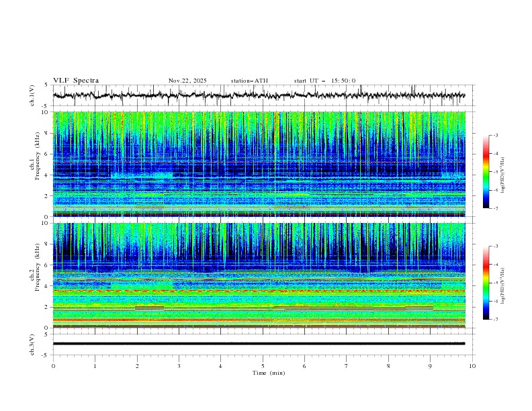Click the "ch.1(V)" axis label
Image resolution: width=532 pixels, height=411 pixels.
click(32, 95)
